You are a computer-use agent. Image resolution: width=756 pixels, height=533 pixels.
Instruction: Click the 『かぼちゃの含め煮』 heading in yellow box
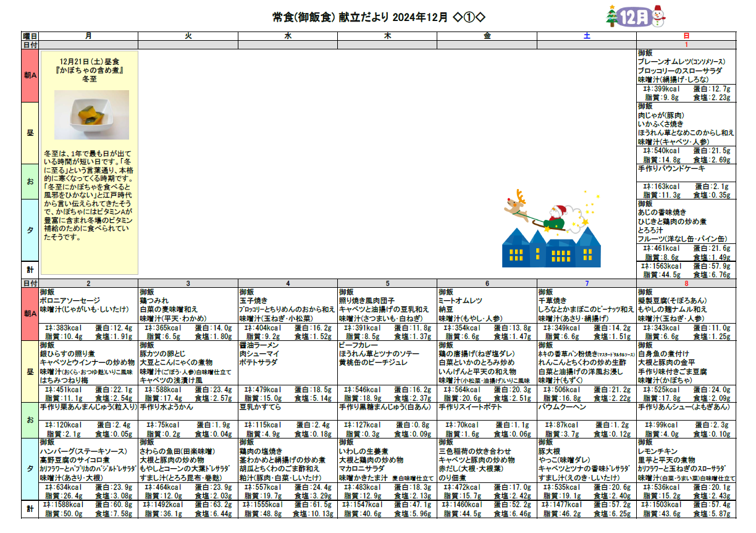pos(89,70)
